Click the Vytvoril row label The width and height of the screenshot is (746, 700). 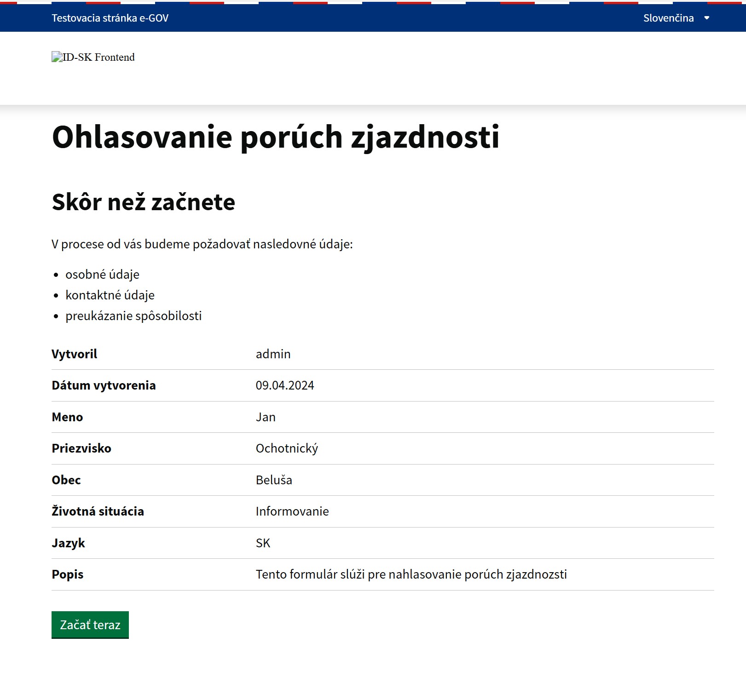pos(75,354)
